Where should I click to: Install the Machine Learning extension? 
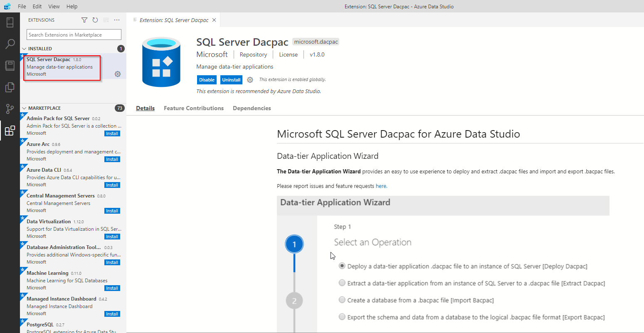[112, 288]
